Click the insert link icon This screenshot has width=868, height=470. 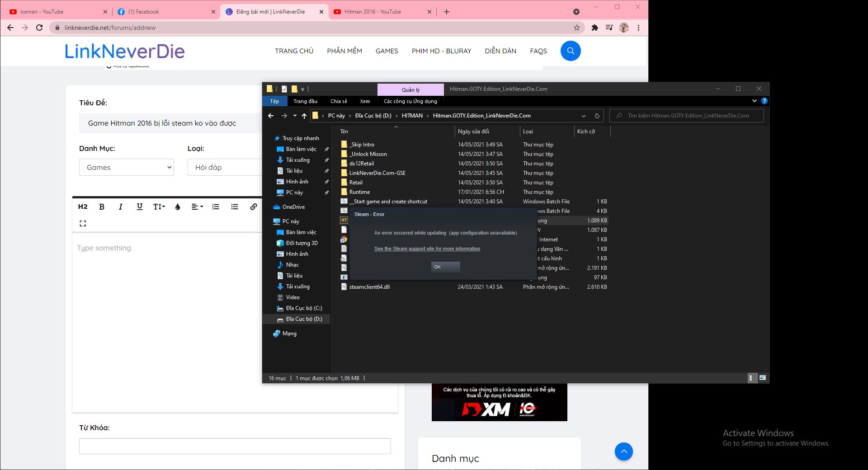[253, 207]
